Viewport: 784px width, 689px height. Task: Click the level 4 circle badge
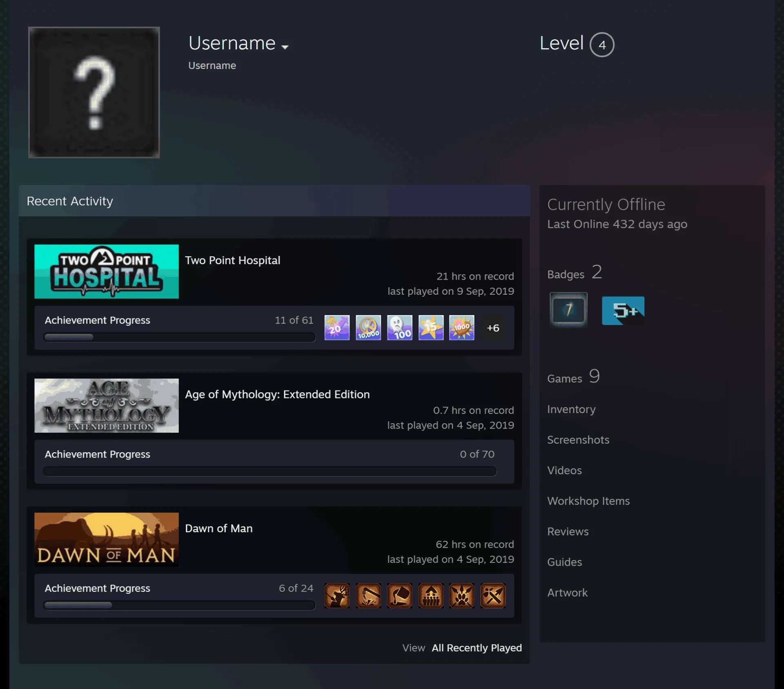[602, 44]
